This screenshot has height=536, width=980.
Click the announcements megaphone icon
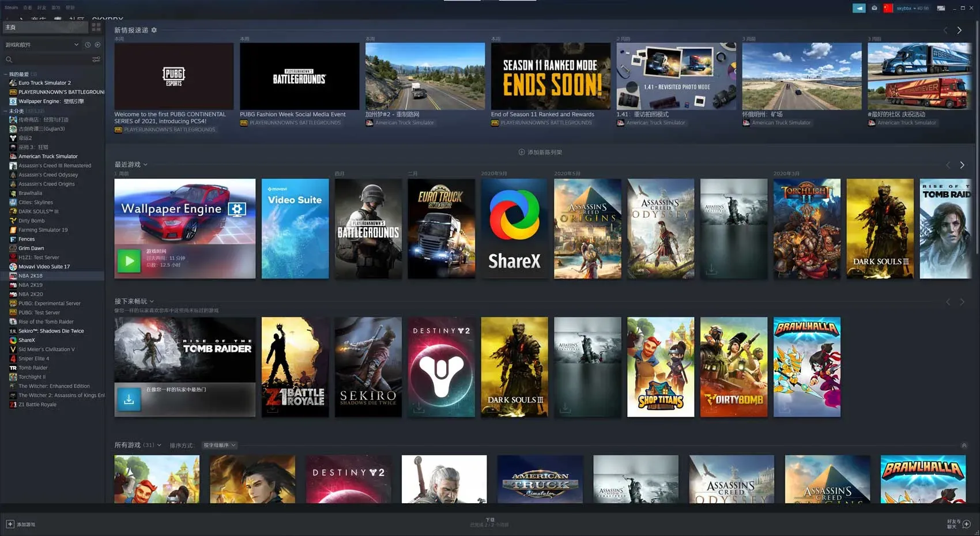pos(859,8)
